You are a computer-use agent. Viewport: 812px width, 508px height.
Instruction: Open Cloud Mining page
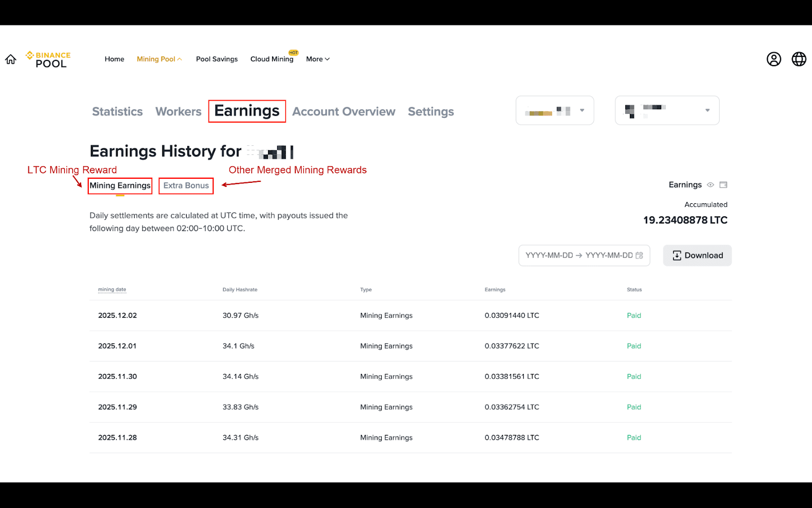click(x=272, y=59)
